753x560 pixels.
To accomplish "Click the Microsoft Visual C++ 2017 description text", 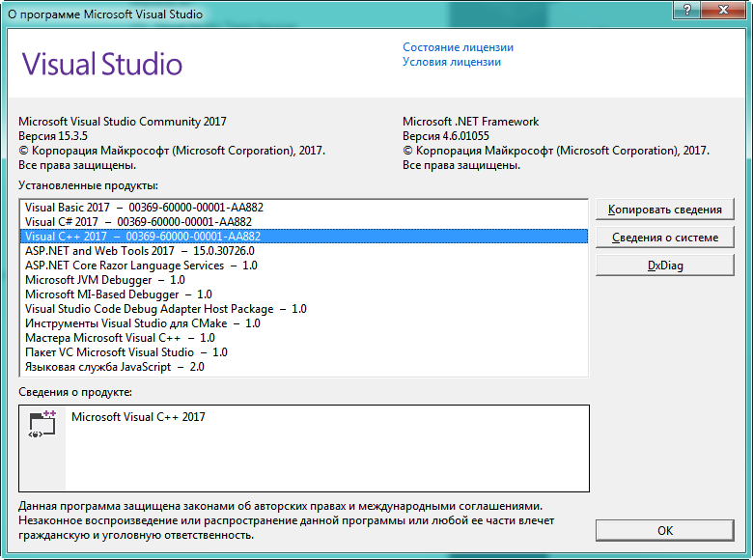I will 138,417.
